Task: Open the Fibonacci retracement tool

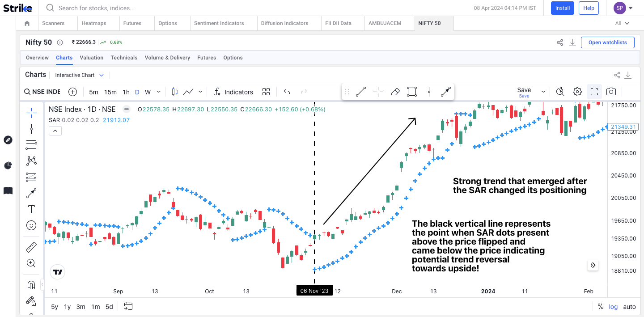Action: pos(31,145)
